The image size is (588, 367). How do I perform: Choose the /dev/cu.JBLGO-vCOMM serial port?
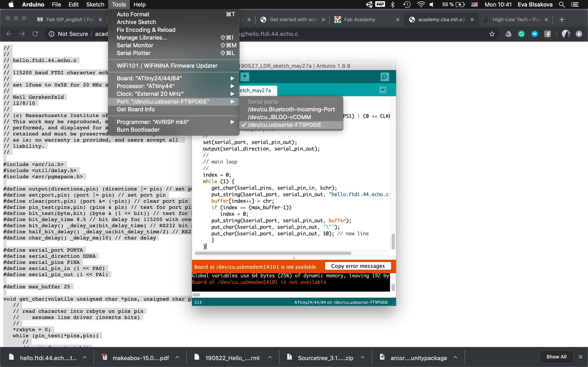(279, 117)
